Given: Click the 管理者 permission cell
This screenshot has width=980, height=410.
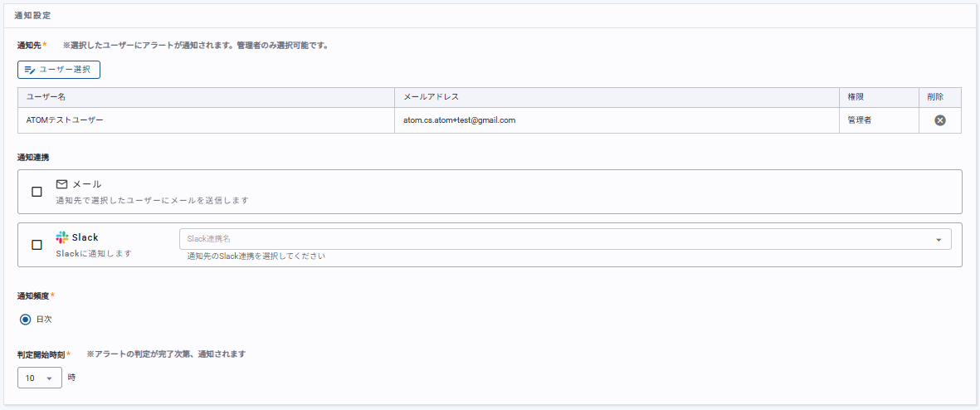Looking at the screenshot, I should tap(859, 120).
